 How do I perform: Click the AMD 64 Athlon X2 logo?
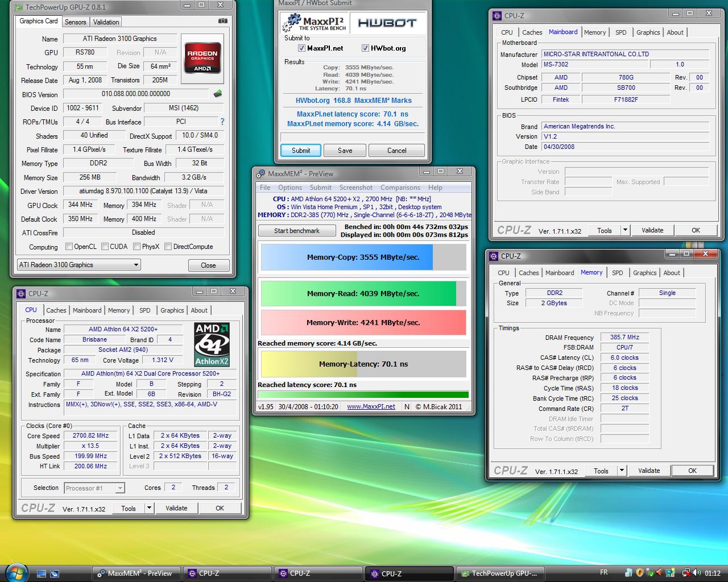click(x=212, y=346)
